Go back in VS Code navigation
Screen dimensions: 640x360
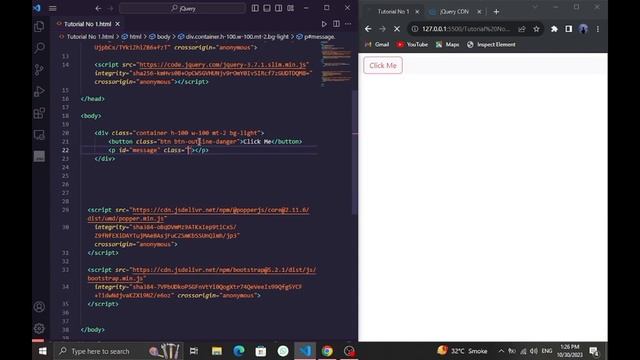point(98,8)
